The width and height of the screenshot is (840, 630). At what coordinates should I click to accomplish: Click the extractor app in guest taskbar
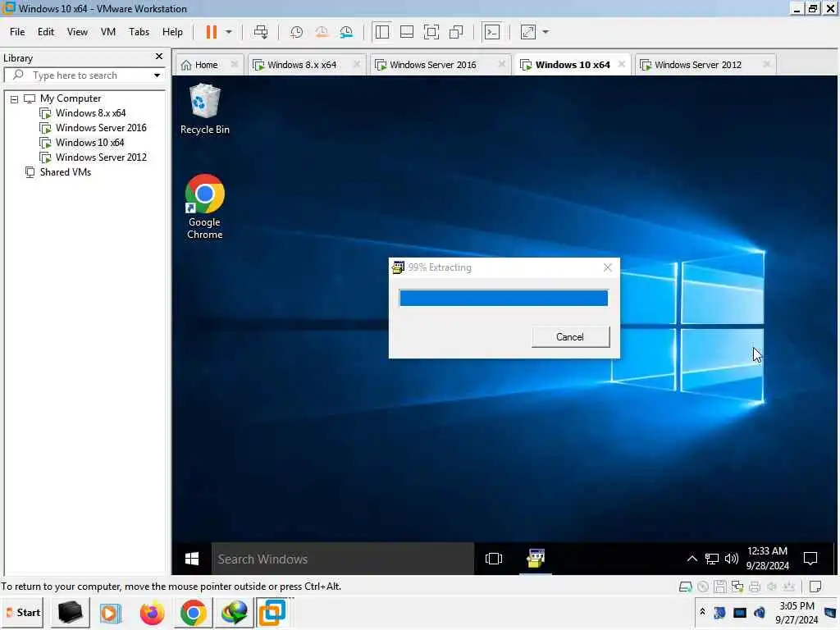tap(535, 559)
